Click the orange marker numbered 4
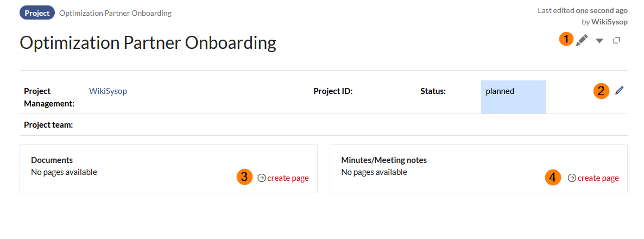The width and height of the screenshot is (644, 239). coord(553,178)
